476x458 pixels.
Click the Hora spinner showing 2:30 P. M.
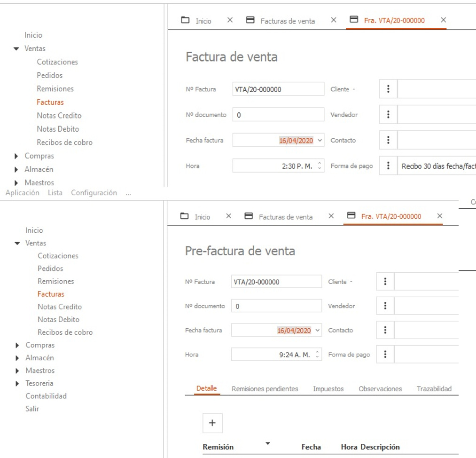(x=320, y=166)
